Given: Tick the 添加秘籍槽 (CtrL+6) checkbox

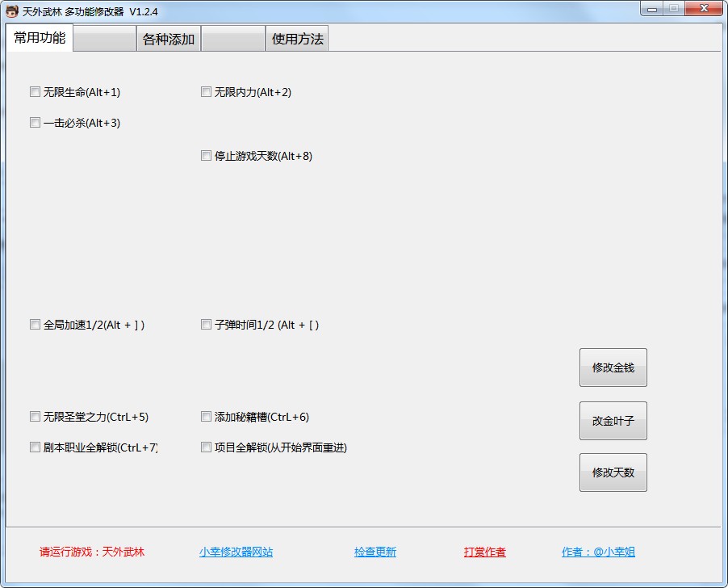Looking at the screenshot, I should (x=206, y=417).
